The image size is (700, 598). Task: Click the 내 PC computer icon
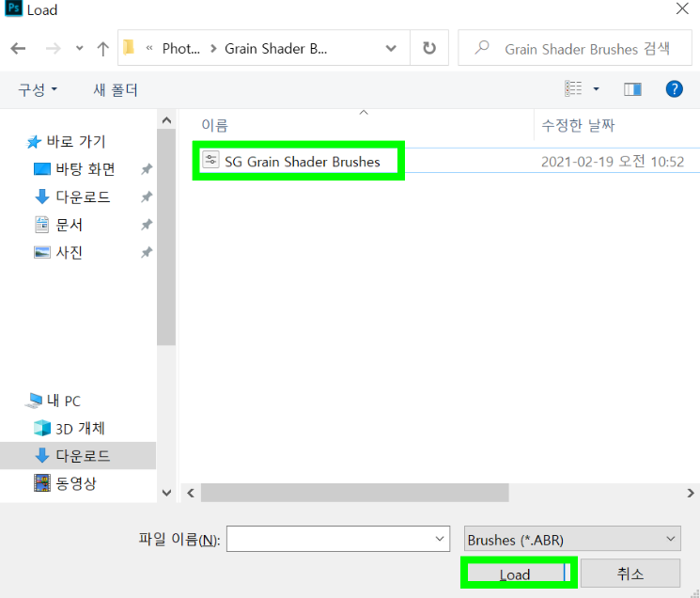point(33,401)
